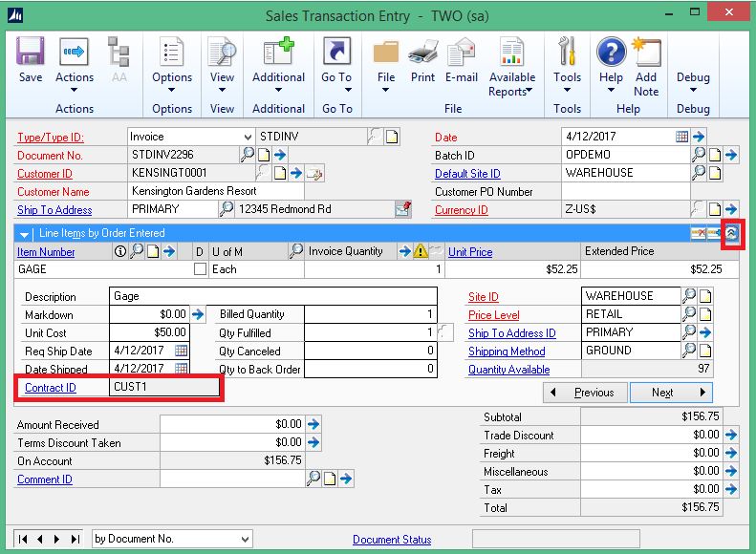This screenshot has width=756, height=554.
Task: Open U of M lookup magnifier
Action: (295, 251)
